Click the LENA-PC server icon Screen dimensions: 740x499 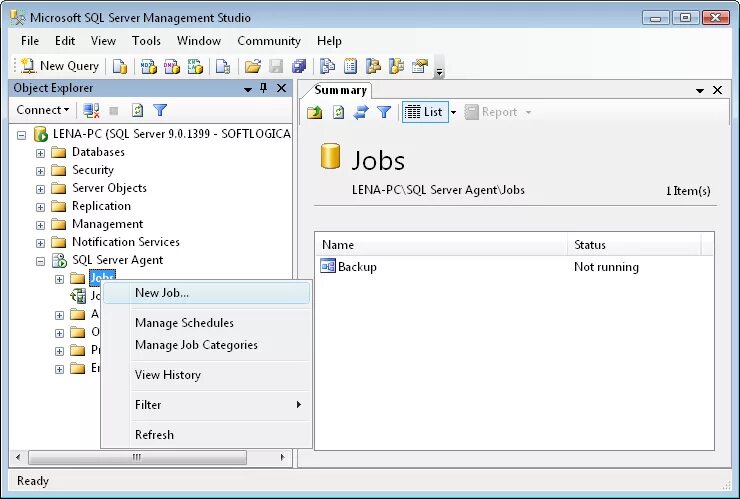tap(41, 134)
